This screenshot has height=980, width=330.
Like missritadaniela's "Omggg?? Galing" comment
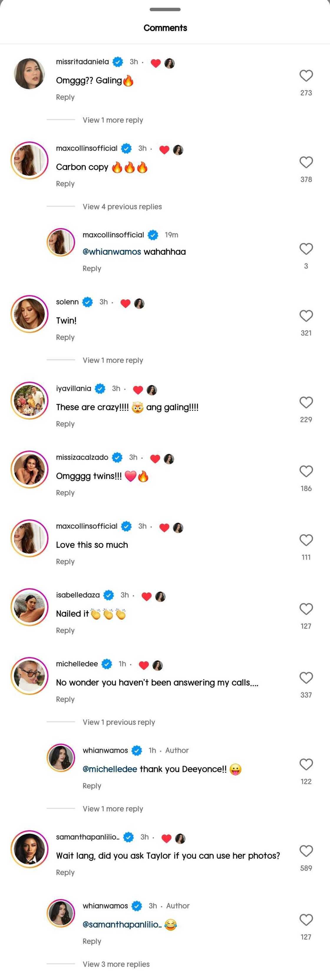pos(306,76)
